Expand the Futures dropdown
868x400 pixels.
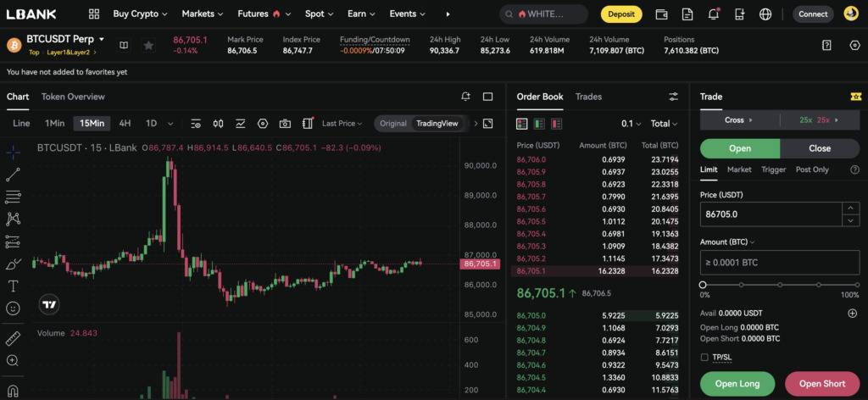(264, 14)
